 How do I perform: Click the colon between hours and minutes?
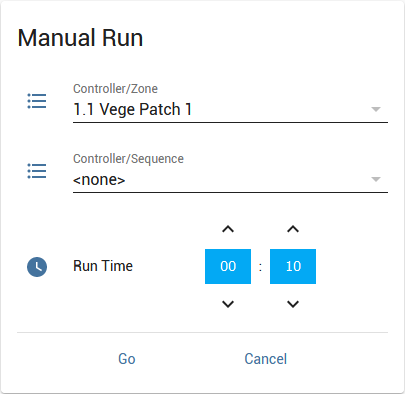point(260,267)
